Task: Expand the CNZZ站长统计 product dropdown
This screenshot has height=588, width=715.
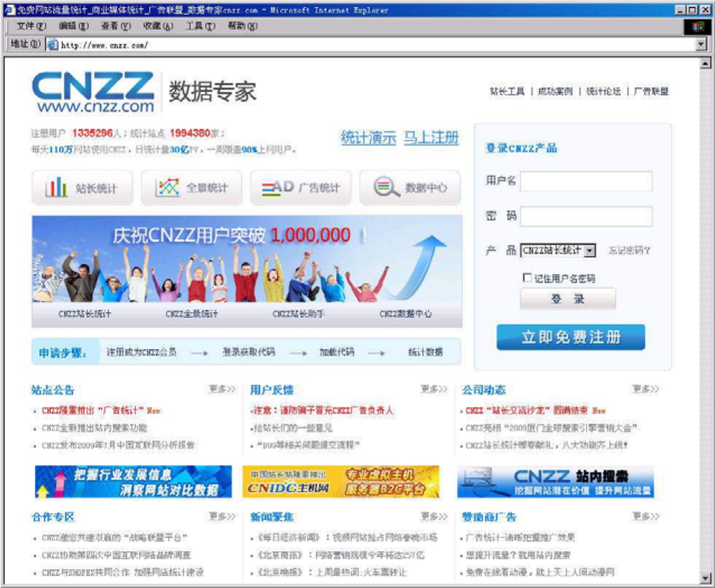Action: click(590, 251)
